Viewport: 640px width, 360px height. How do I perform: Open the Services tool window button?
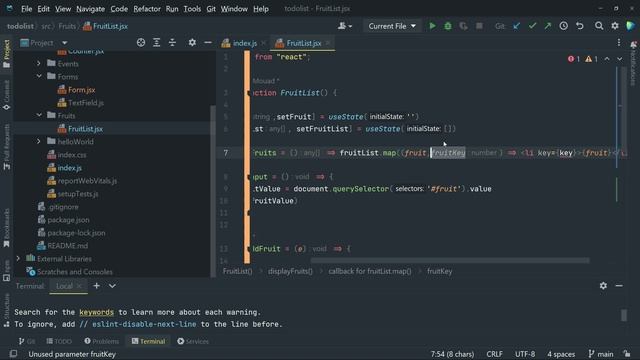click(193, 341)
